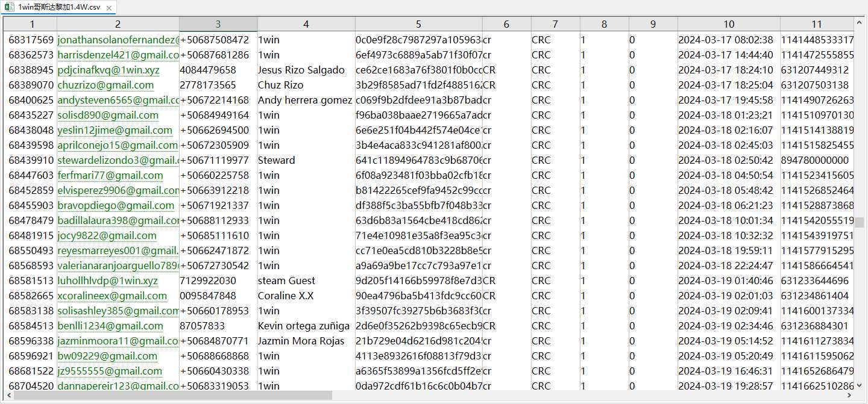This screenshot has width=868, height=404.
Task: Select column header 5
Action: pos(418,24)
